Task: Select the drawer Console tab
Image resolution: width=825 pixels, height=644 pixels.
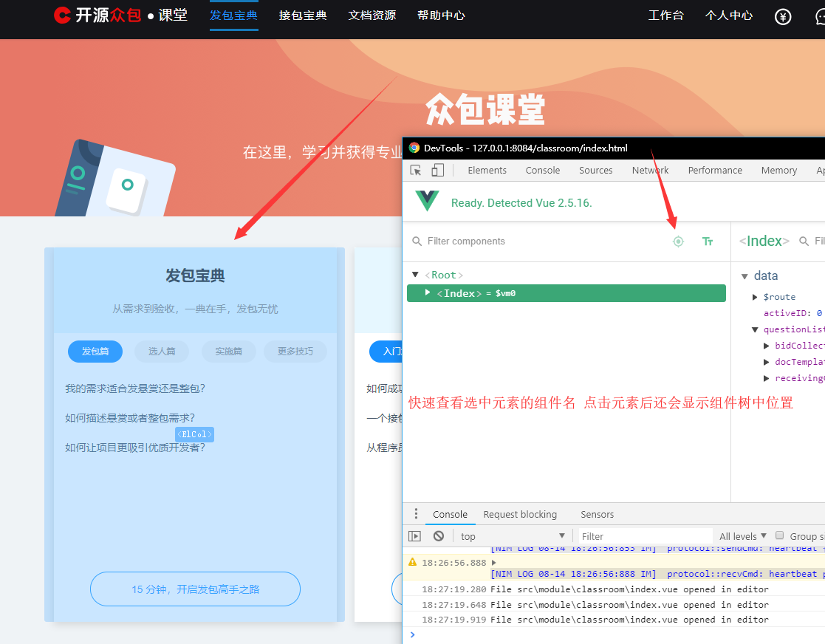Action: [x=450, y=514]
